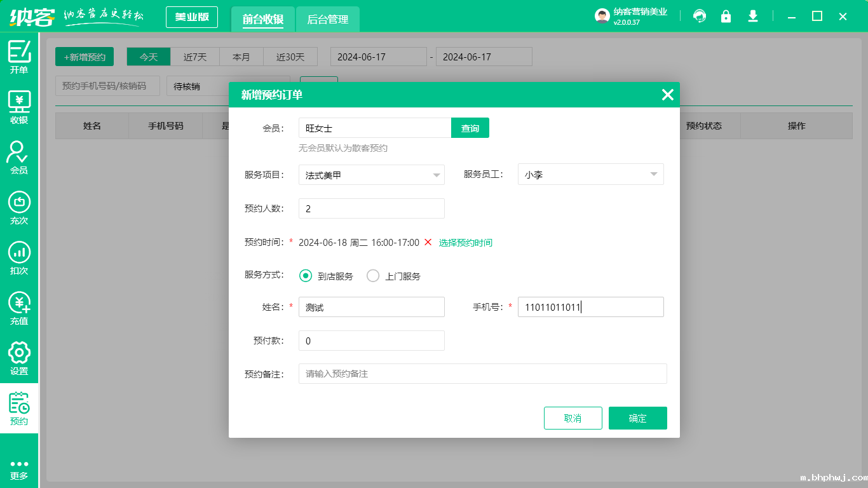
Task: Click 选择预约时间 link
Action: point(466,243)
